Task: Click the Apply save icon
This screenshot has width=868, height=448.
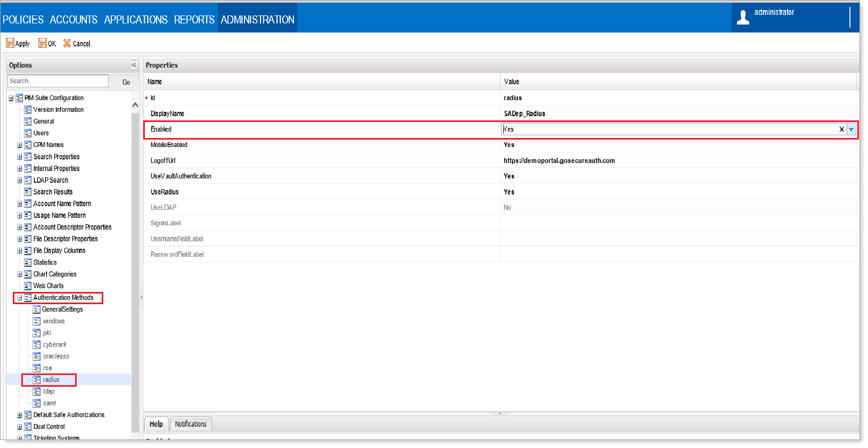Action: pos(10,43)
